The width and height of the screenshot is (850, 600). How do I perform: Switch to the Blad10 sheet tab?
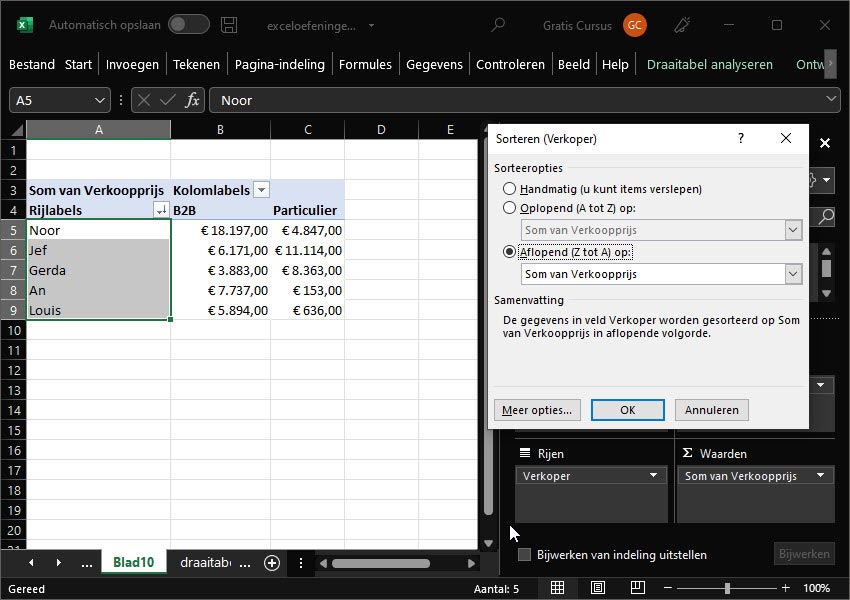133,563
